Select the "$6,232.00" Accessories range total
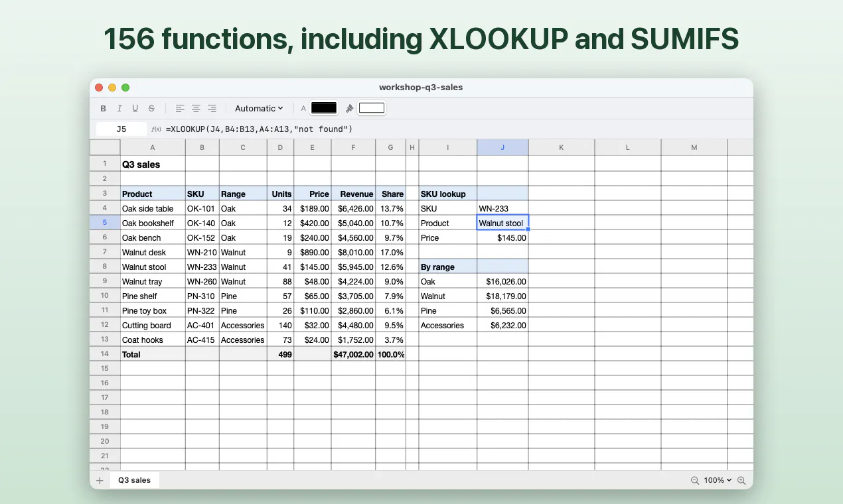Viewport: 843px width, 504px height. tap(502, 325)
